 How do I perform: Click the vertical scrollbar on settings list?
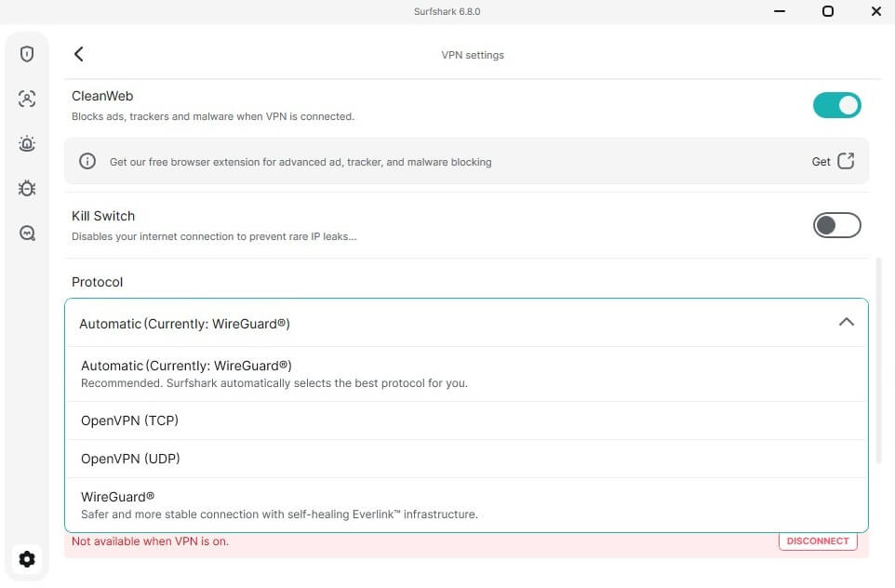click(878, 360)
